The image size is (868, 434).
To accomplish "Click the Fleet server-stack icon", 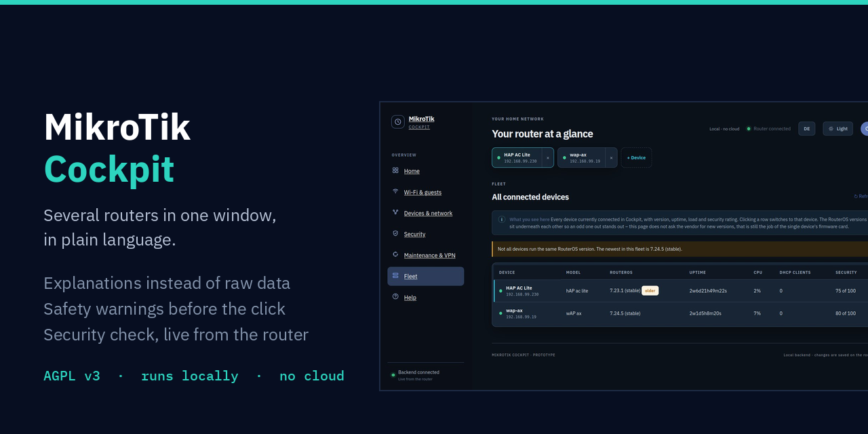I will tap(395, 275).
